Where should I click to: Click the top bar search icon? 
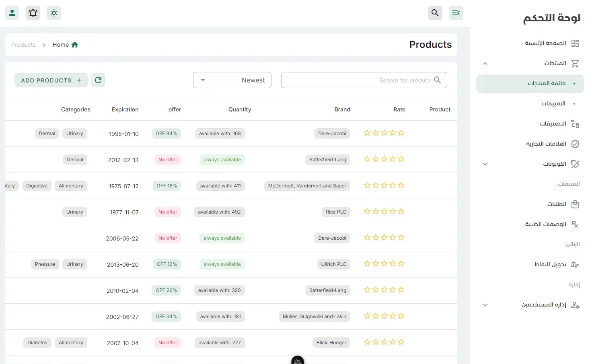coord(435,13)
